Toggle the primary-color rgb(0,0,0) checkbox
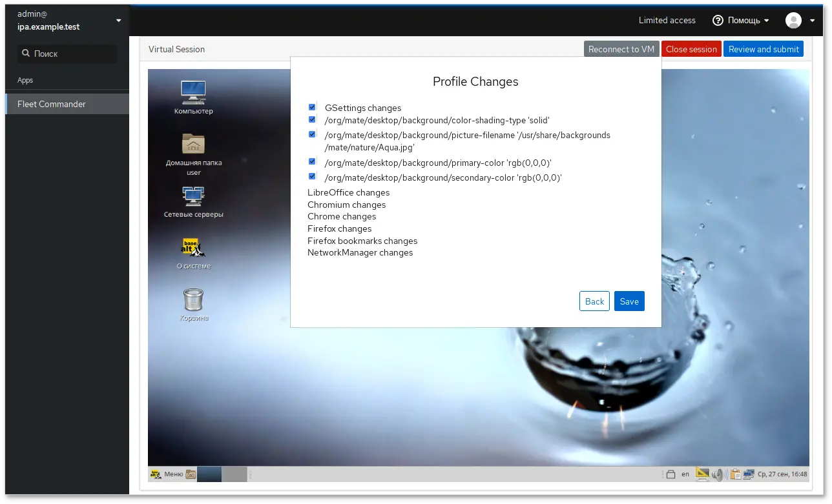The height and width of the screenshot is (504, 832). click(312, 161)
